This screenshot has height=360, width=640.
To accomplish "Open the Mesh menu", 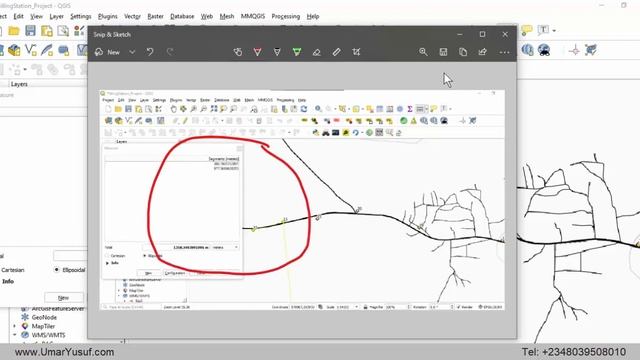I will point(227,16).
